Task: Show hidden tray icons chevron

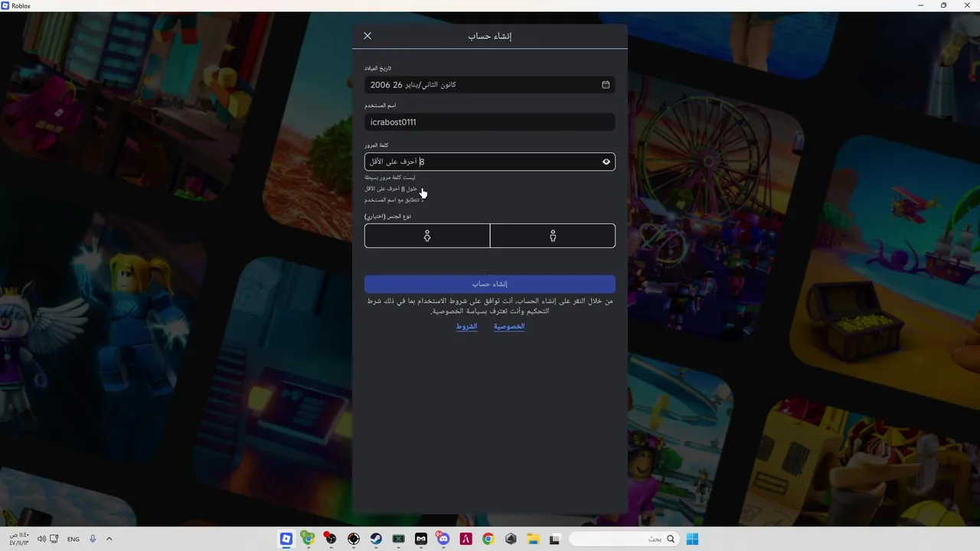Action: 109,539
